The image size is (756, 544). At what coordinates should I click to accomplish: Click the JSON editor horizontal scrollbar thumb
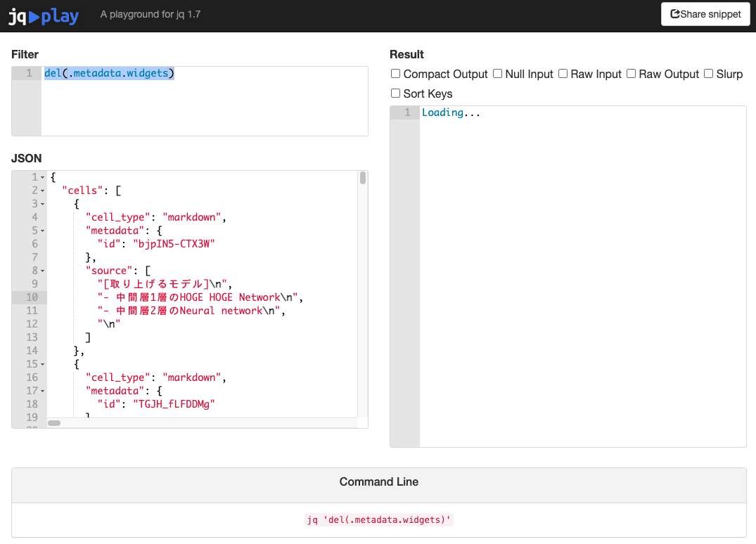click(54, 423)
